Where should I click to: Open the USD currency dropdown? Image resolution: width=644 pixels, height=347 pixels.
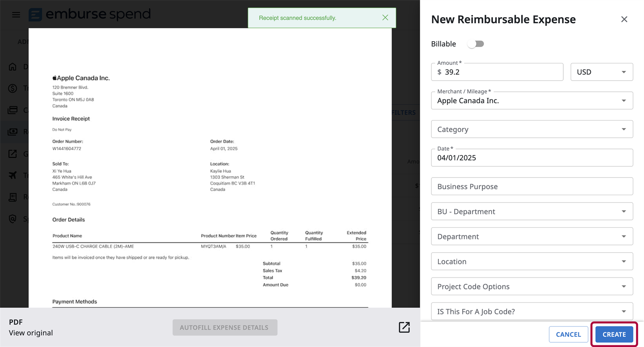[601, 72]
